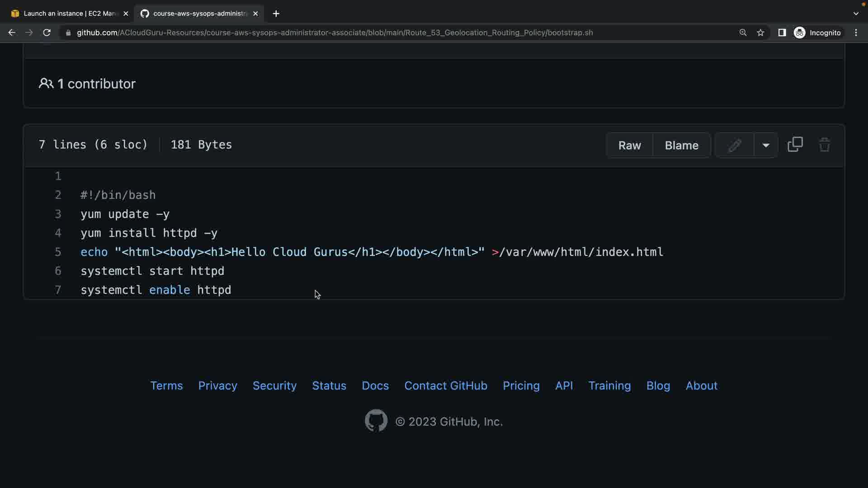Go back to previous page
Image resolution: width=868 pixels, height=488 pixels.
[x=12, y=33]
